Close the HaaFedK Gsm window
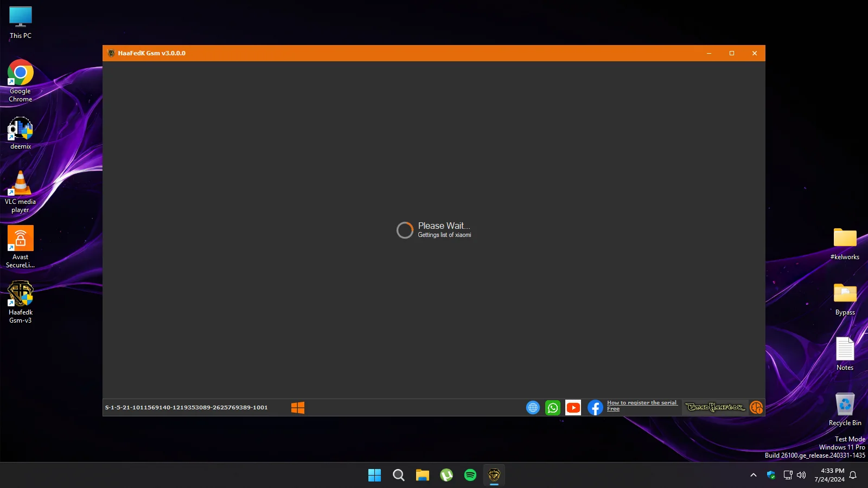 (x=755, y=53)
